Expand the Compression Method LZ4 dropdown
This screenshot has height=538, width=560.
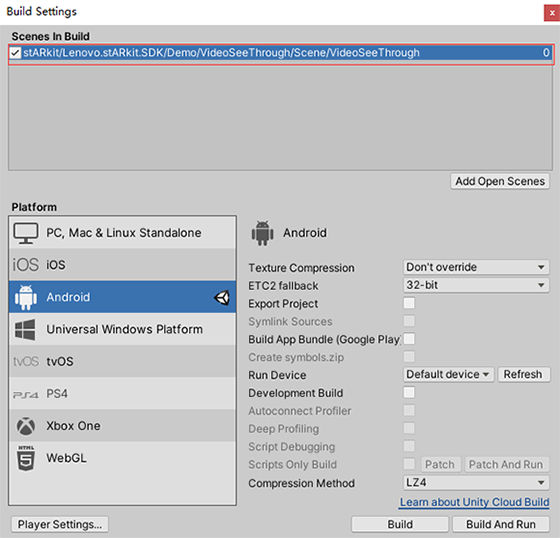pyautogui.click(x=476, y=483)
